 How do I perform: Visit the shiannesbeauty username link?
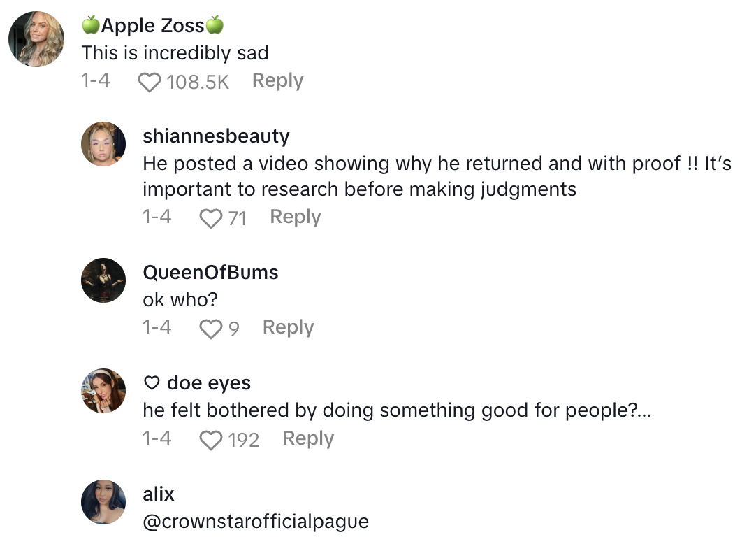pyautogui.click(x=216, y=136)
